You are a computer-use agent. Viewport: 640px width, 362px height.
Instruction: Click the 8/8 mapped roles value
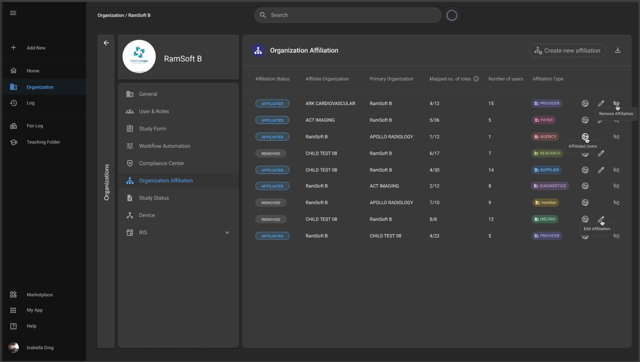(x=433, y=219)
